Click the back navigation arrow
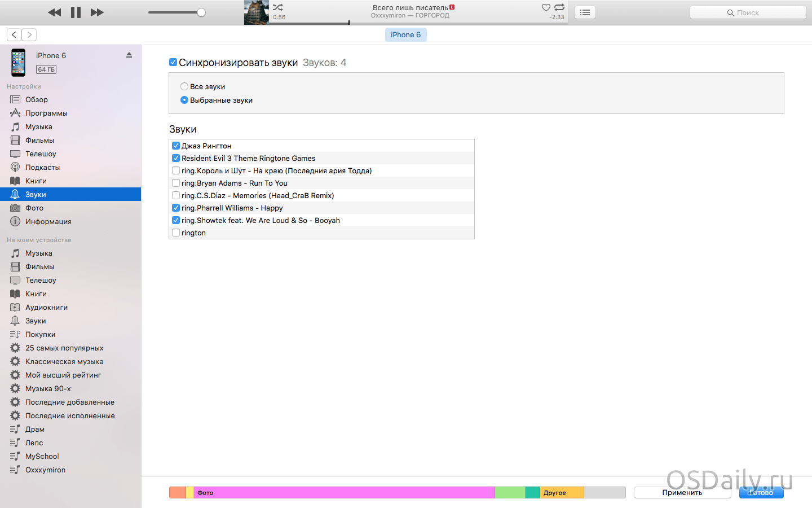 [15, 34]
